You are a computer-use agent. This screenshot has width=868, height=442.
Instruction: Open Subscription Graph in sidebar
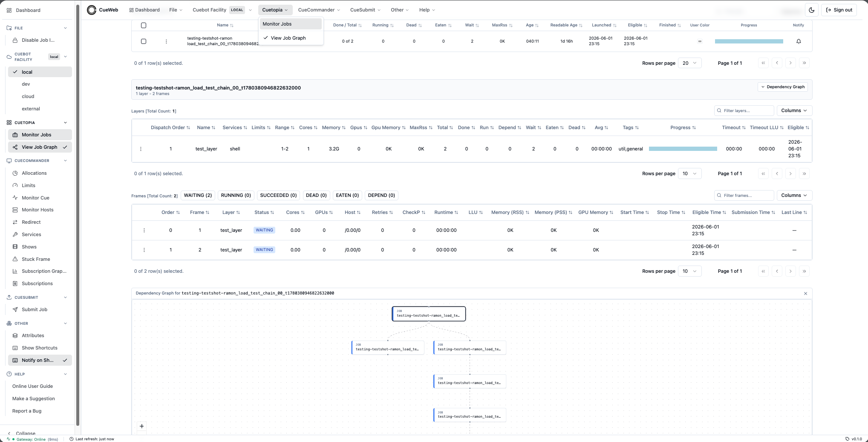pyautogui.click(x=39, y=271)
